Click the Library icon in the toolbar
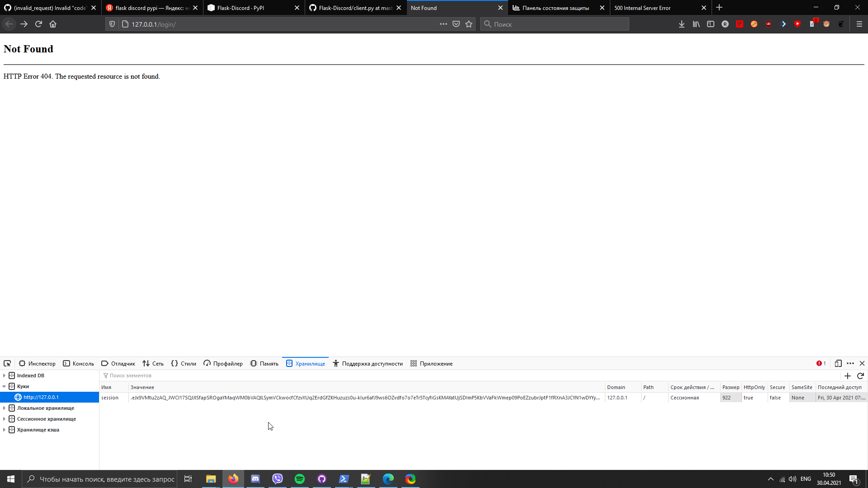Image resolution: width=868 pixels, height=488 pixels. [696, 24]
